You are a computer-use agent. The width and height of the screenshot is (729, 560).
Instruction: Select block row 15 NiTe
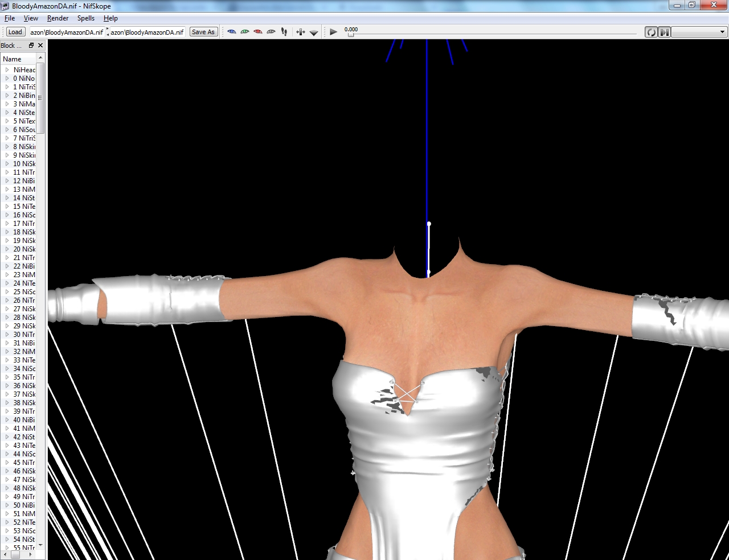pos(19,207)
